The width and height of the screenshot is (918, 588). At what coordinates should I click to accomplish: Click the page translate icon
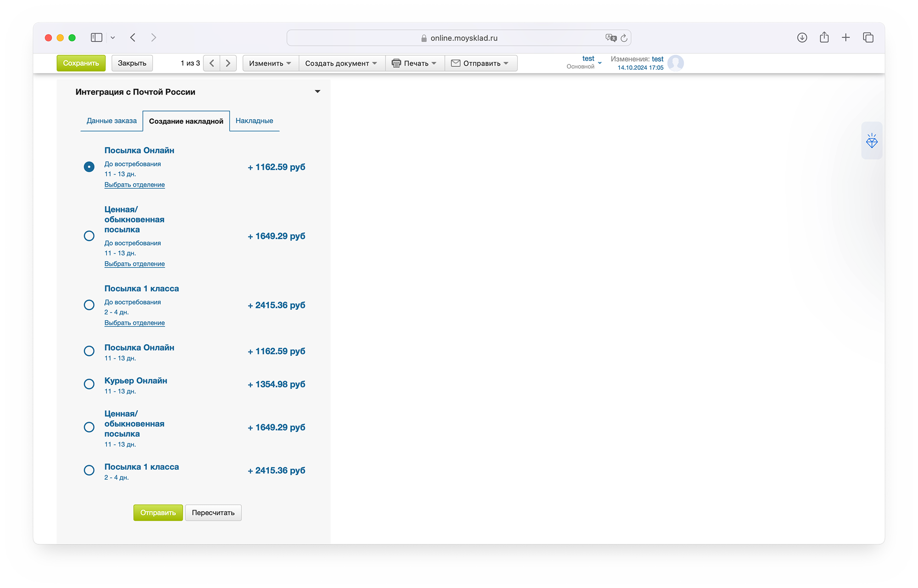pos(610,38)
